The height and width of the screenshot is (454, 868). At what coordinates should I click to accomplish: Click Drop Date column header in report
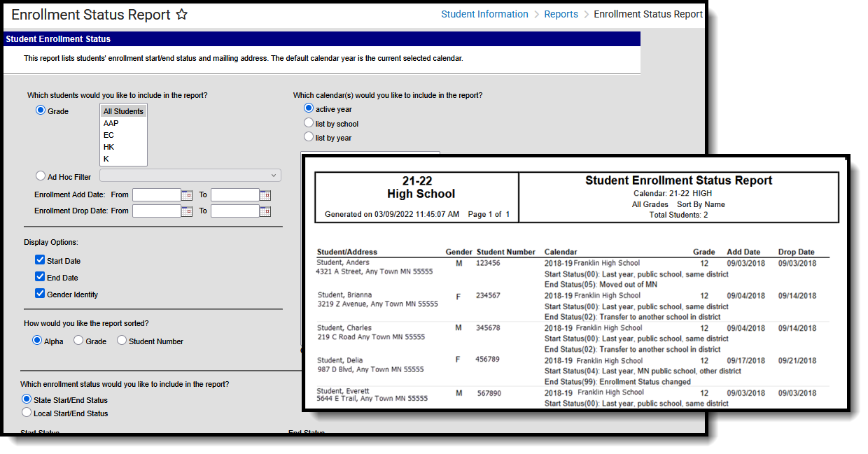(797, 252)
